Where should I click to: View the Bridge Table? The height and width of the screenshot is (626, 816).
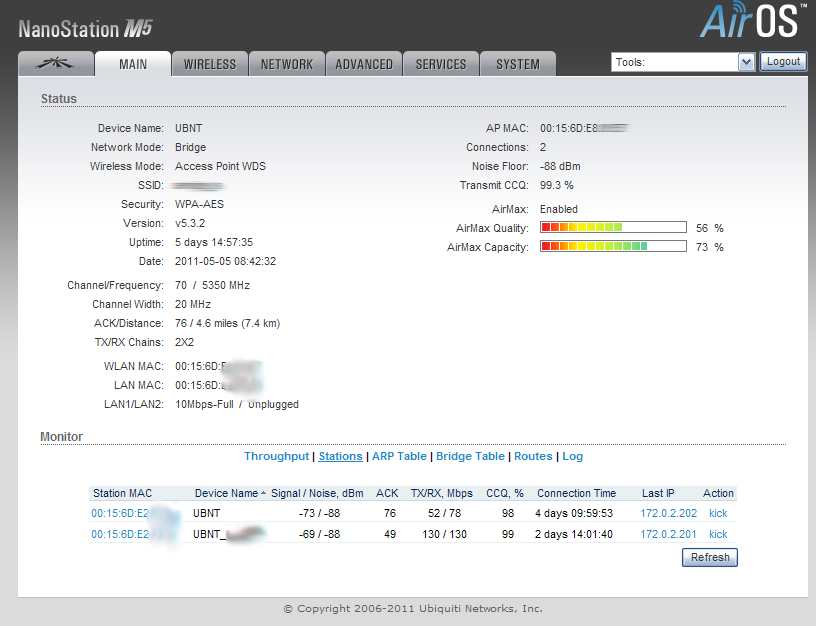(x=470, y=456)
